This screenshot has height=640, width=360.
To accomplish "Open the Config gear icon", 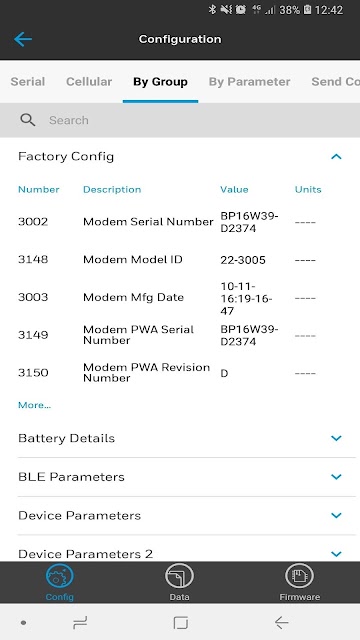I will 60,576.
